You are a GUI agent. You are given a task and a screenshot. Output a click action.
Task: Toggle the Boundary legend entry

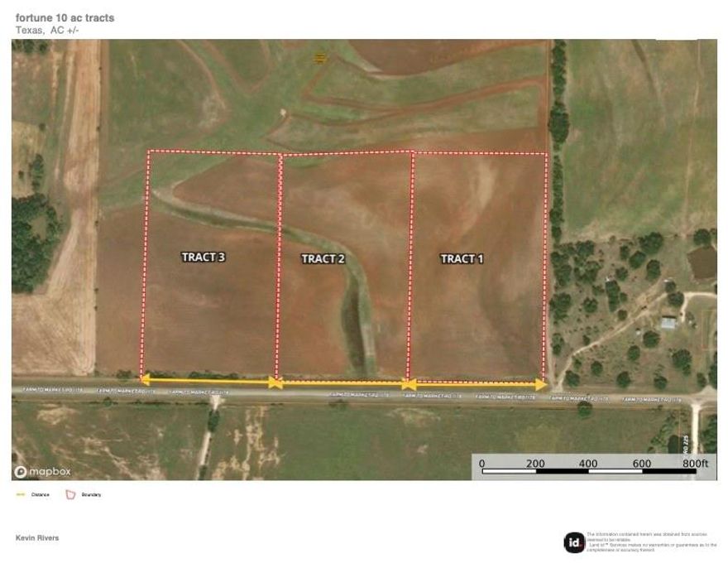tap(83, 493)
